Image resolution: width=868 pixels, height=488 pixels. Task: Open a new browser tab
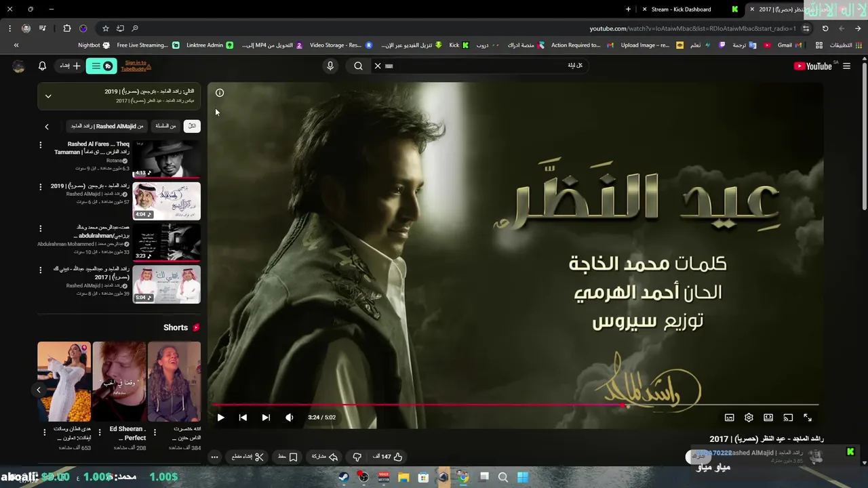pos(628,9)
